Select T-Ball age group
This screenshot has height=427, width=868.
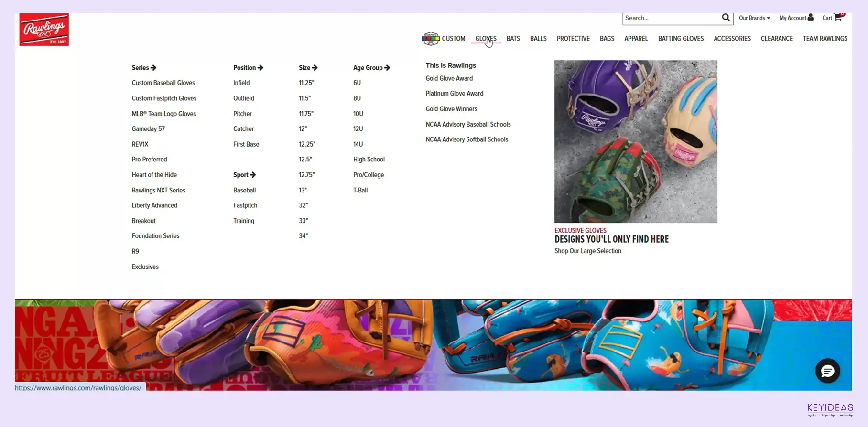[360, 190]
